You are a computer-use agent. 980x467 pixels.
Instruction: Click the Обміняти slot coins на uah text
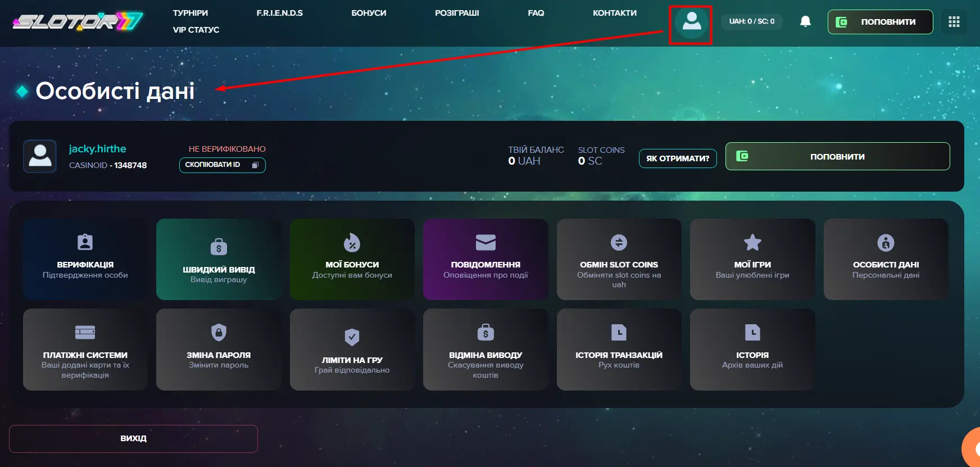(619, 279)
